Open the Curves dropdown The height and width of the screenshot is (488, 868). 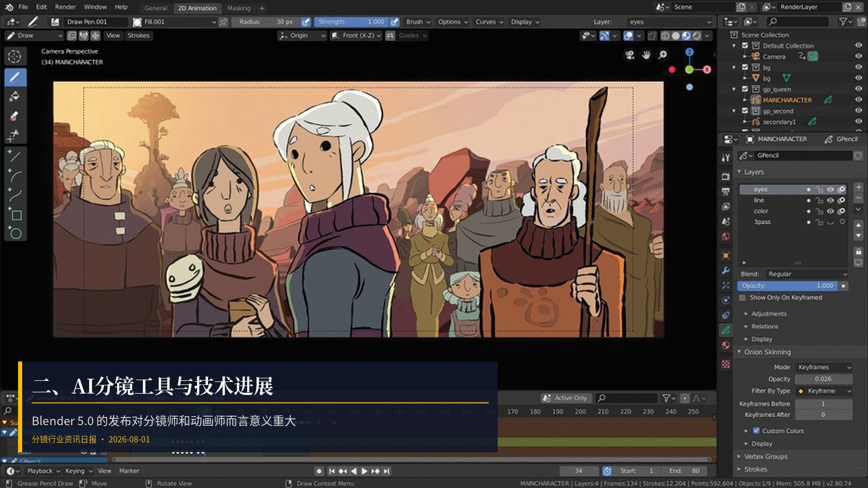tap(489, 22)
